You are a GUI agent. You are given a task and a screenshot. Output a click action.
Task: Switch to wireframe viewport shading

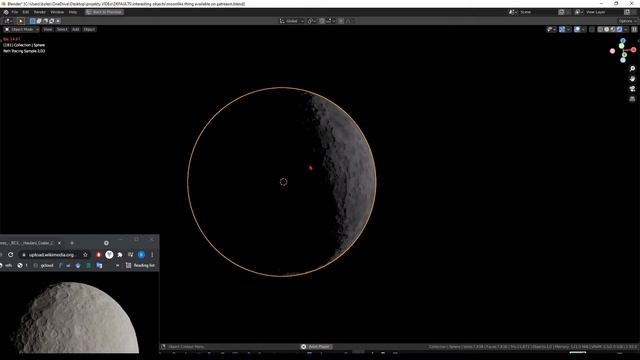click(x=600, y=29)
